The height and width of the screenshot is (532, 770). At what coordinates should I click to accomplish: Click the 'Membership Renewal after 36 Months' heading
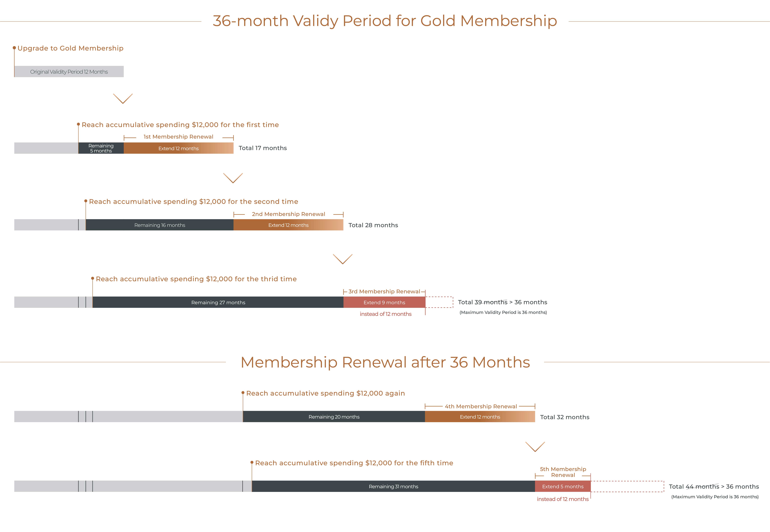click(385, 362)
